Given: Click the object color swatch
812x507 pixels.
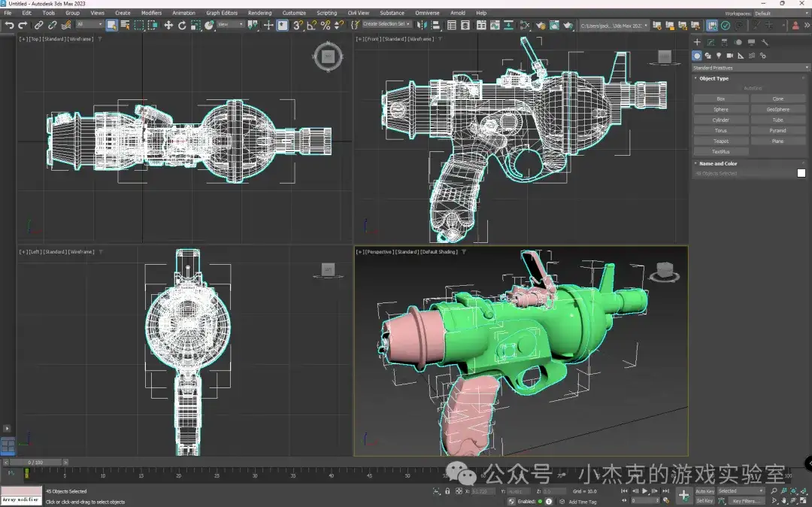Looking at the screenshot, I should [x=801, y=173].
